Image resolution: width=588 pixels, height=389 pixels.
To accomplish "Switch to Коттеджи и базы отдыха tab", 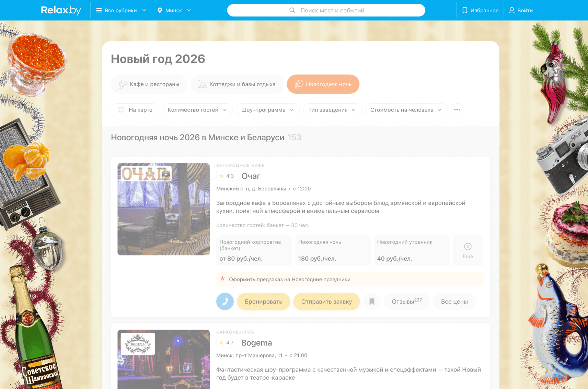I will pyautogui.click(x=237, y=84).
